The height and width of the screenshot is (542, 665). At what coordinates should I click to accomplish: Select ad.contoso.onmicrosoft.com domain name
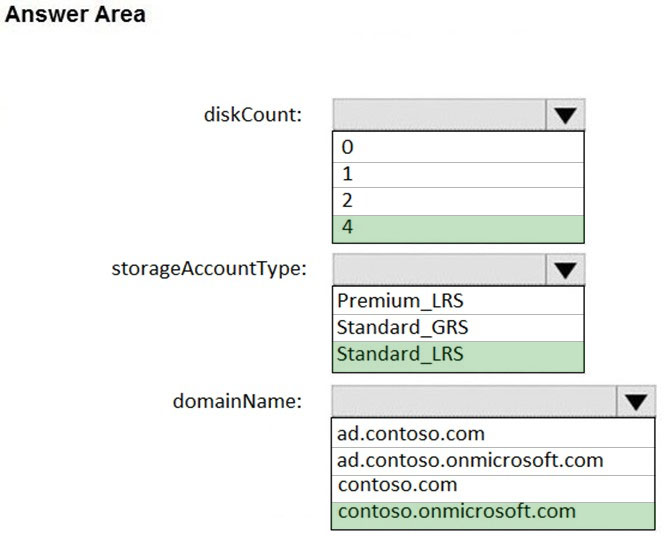click(493, 461)
